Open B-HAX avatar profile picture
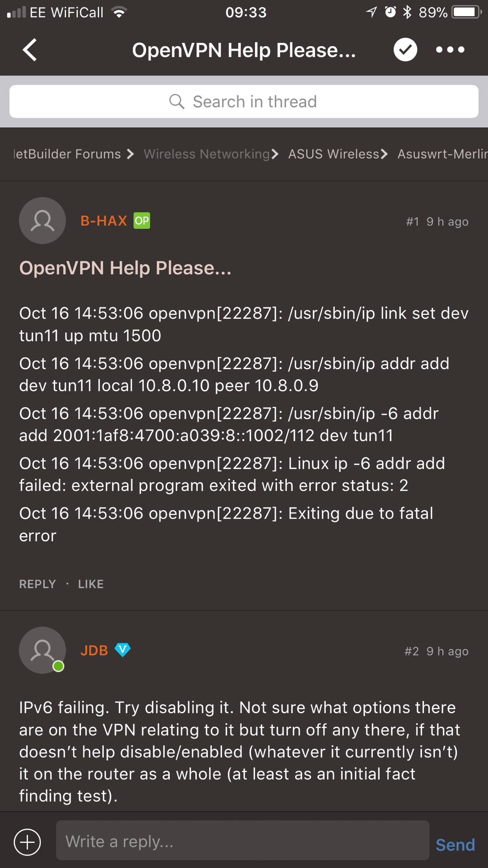Viewport: 488px width, 868px height. coord(42,220)
